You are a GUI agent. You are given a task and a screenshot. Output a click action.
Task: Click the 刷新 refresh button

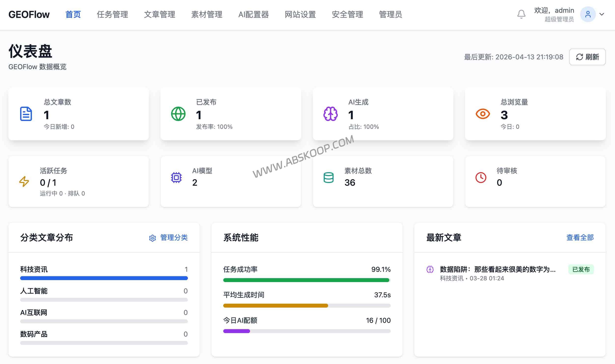(587, 57)
